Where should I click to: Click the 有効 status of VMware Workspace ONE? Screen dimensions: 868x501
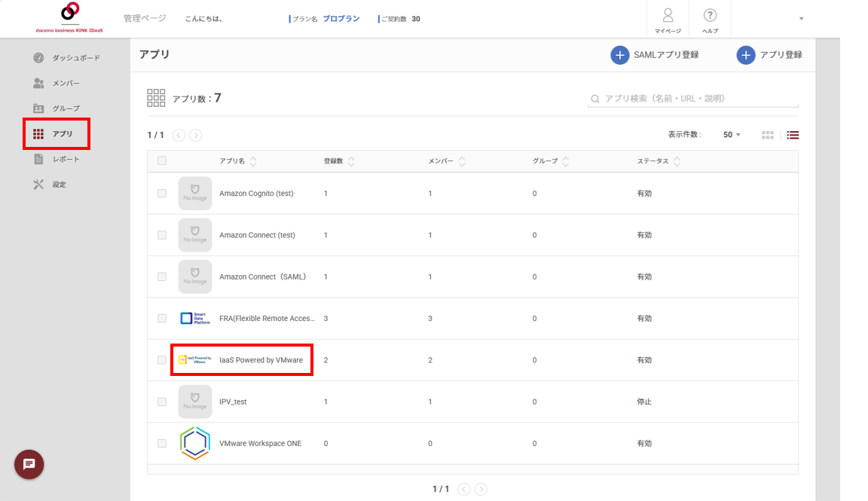click(644, 443)
